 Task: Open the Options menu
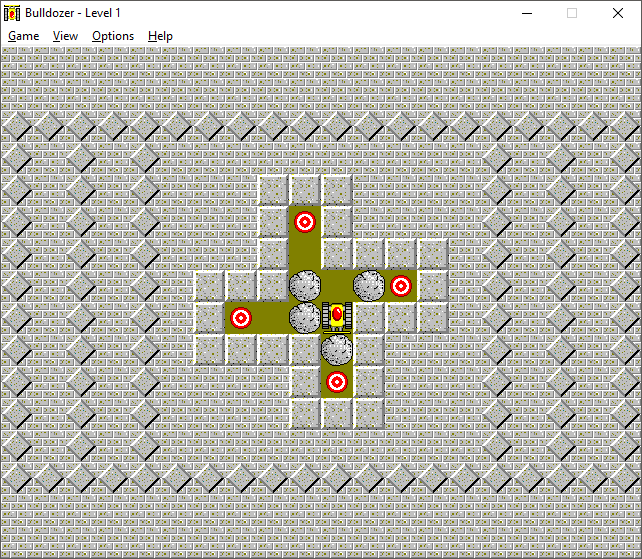point(113,36)
